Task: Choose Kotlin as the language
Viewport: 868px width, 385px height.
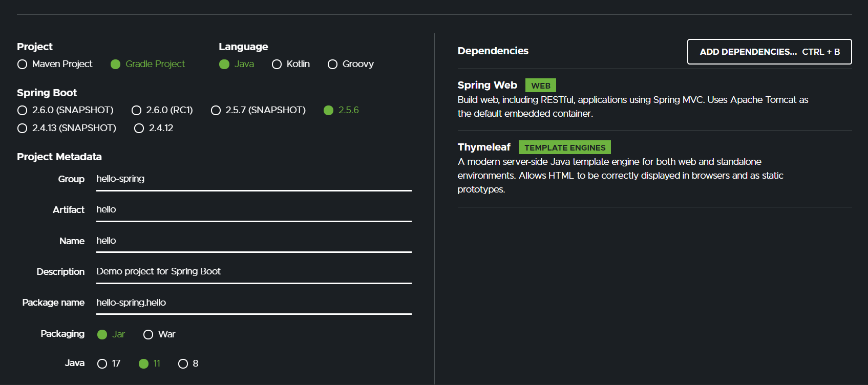Action: pyautogui.click(x=291, y=64)
